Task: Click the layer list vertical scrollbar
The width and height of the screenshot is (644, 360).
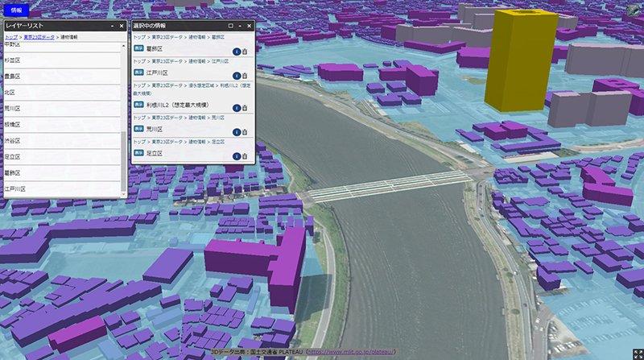Action: click(124, 161)
